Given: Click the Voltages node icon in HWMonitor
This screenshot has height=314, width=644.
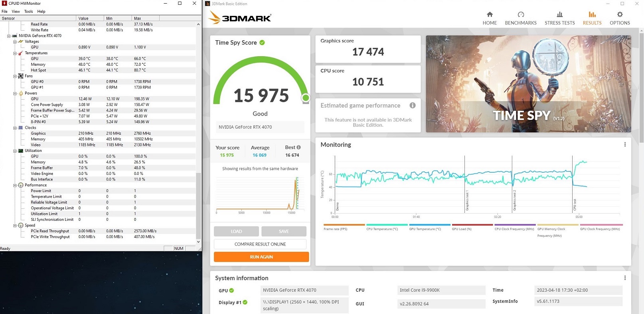Looking at the screenshot, I should 21,41.
